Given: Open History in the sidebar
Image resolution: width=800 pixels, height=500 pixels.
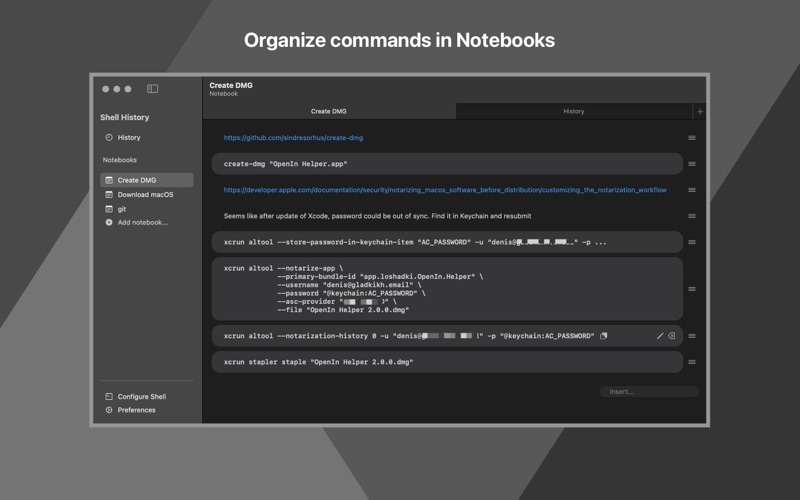Looking at the screenshot, I should point(128,137).
